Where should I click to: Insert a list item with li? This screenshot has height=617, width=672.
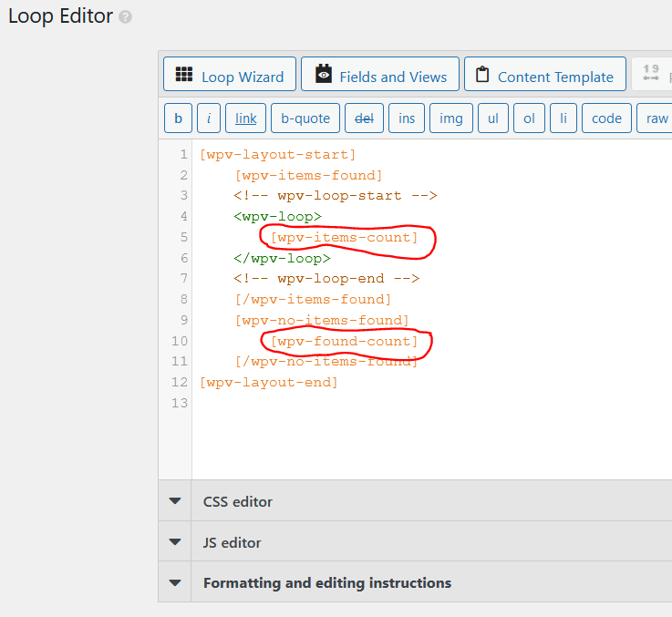pos(563,118)
